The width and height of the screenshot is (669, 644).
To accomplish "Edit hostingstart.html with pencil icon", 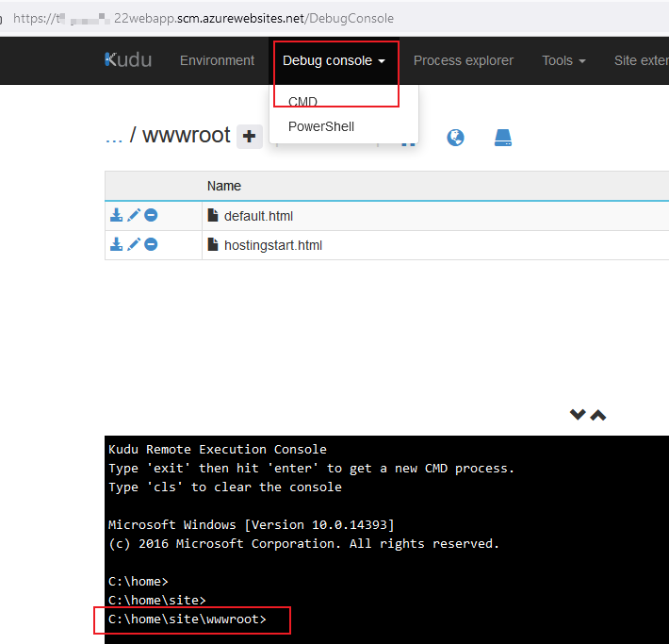I will tap(134, 244).
